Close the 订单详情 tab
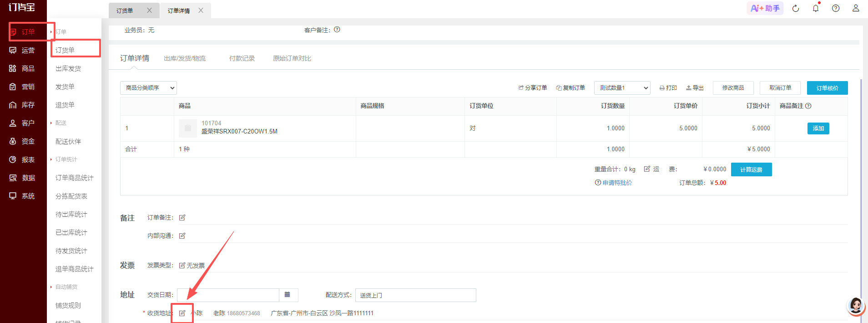Screen dimensions: 868x323 [x=201, y=10]
